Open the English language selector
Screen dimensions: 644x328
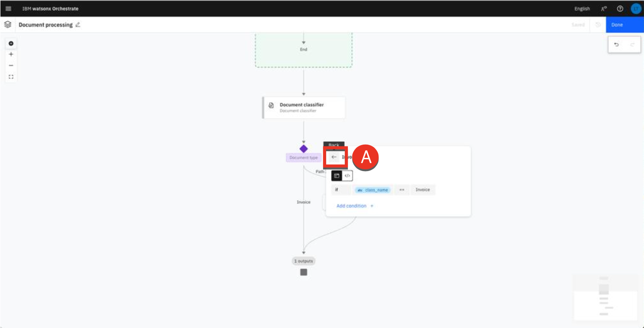[x=582, y=9]
